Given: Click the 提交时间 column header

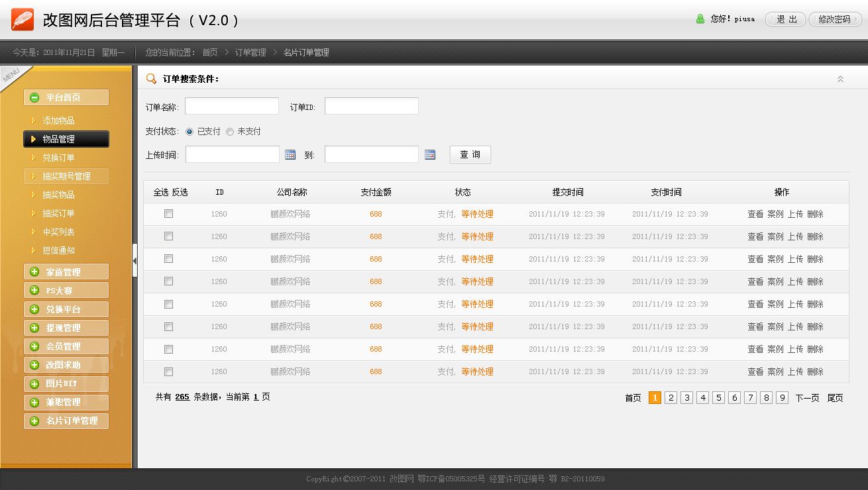Looking at the screenshot, I should (x=568, y=192).
